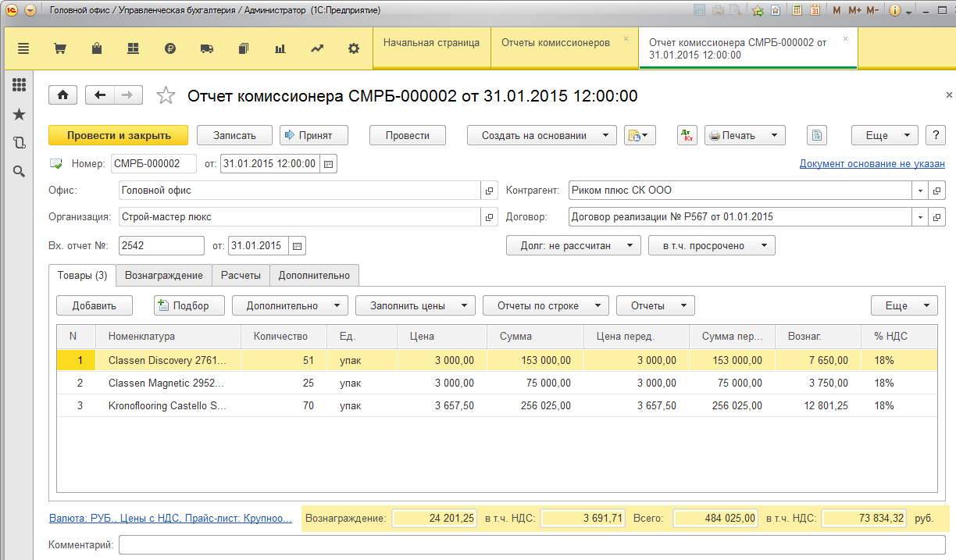
Task: Click the Комментарий input field
Action: click(x=532, y=544)
